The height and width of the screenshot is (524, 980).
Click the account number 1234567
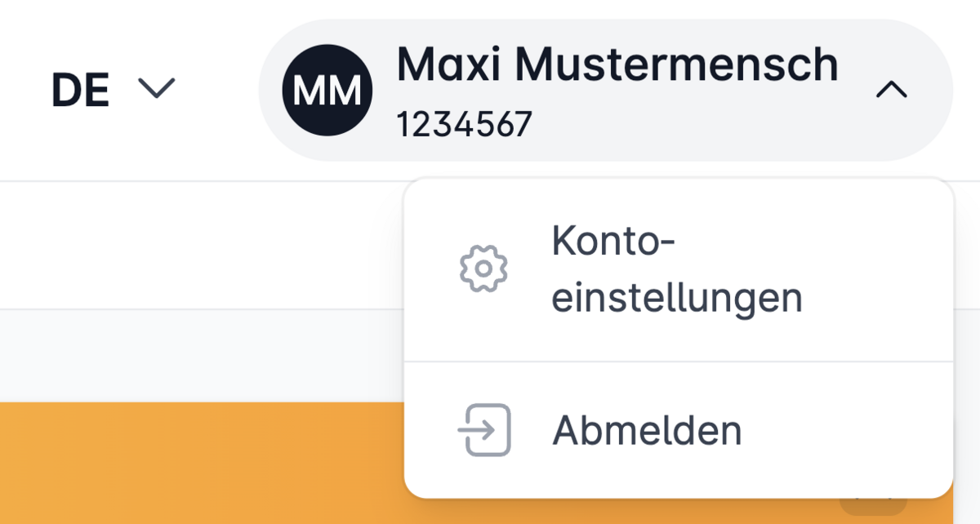[x=464, y=124]
